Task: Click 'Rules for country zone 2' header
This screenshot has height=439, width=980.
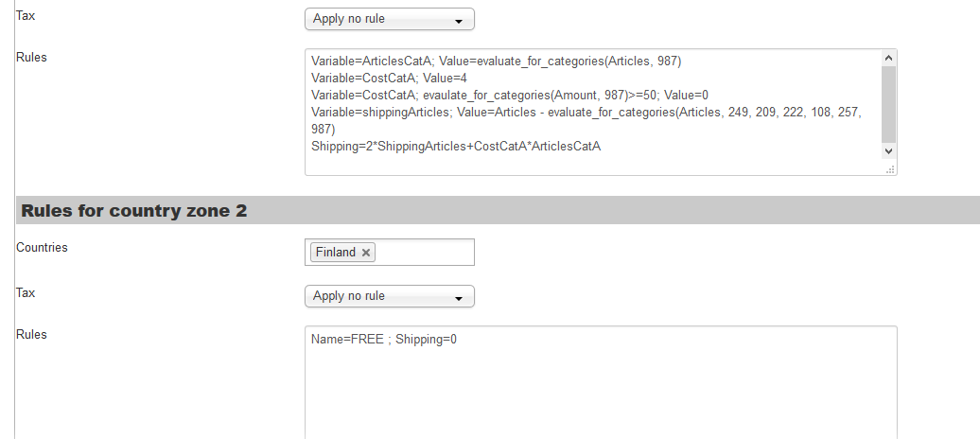Action: [134, 211]
